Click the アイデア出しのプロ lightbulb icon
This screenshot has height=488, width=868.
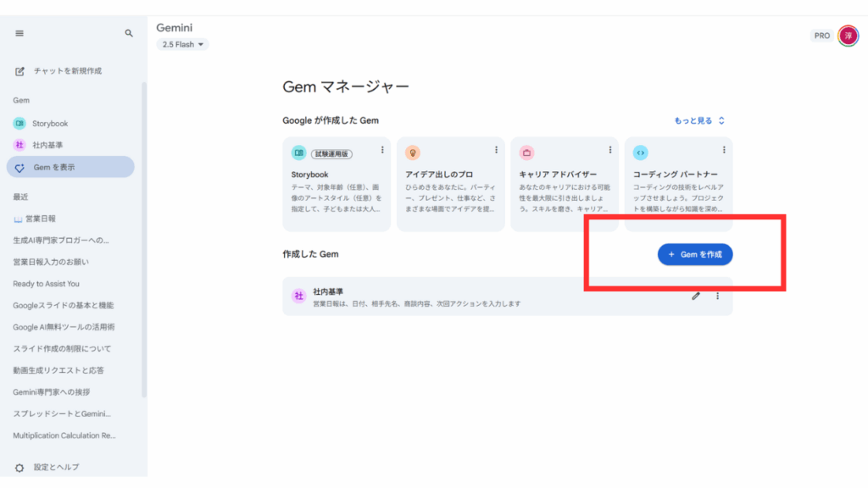(x=413, y=152)
